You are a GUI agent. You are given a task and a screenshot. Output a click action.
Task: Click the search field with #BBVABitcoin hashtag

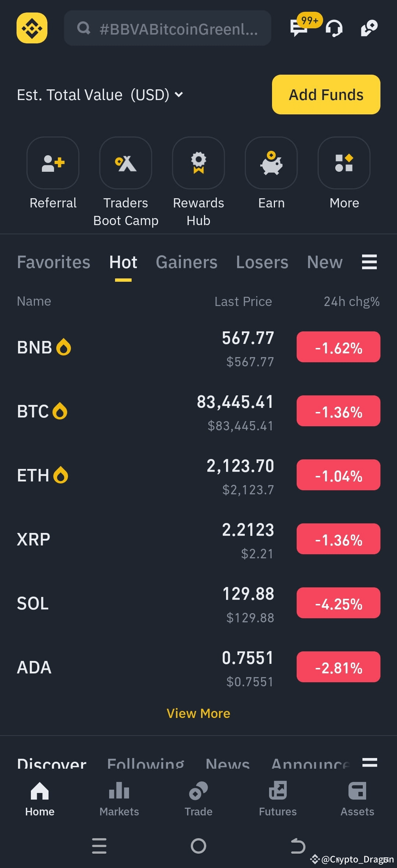tap(168, 28)
